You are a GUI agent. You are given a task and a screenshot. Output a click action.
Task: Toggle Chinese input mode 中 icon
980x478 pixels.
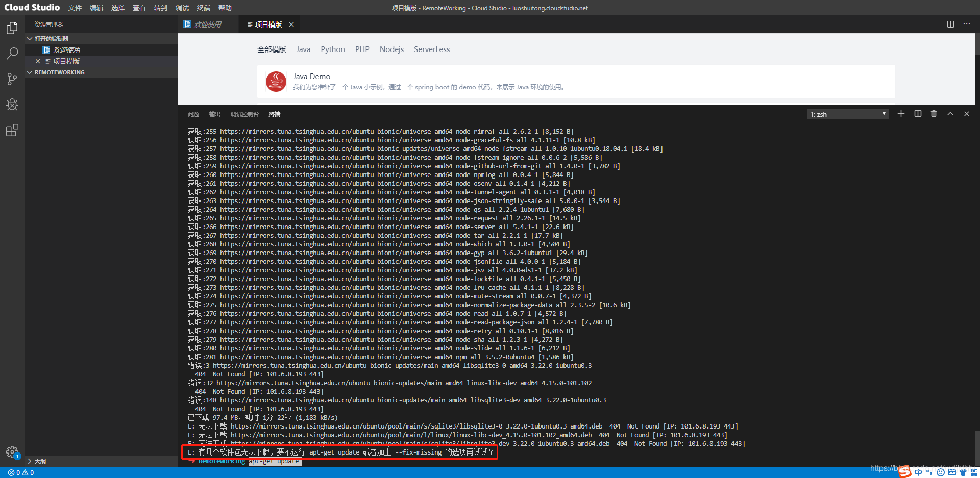(x=919, y=472)
